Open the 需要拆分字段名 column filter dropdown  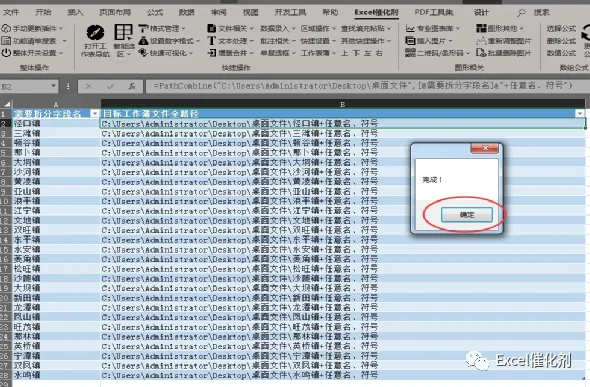(x=95, y=113)
